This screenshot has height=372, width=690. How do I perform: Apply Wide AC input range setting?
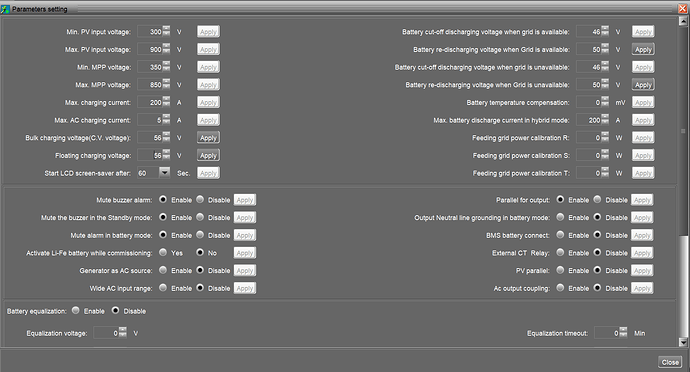pyautogui.click(x=245, y=288)
